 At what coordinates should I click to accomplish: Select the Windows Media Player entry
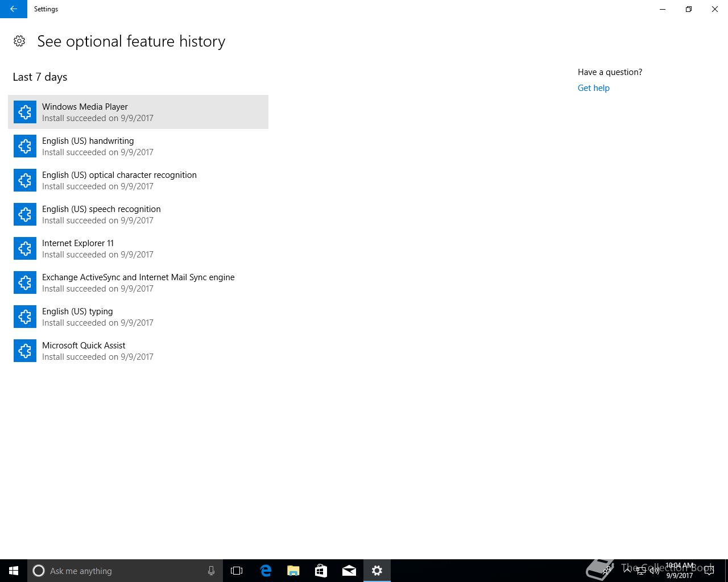pyautogui.click(x=138, y=112)
